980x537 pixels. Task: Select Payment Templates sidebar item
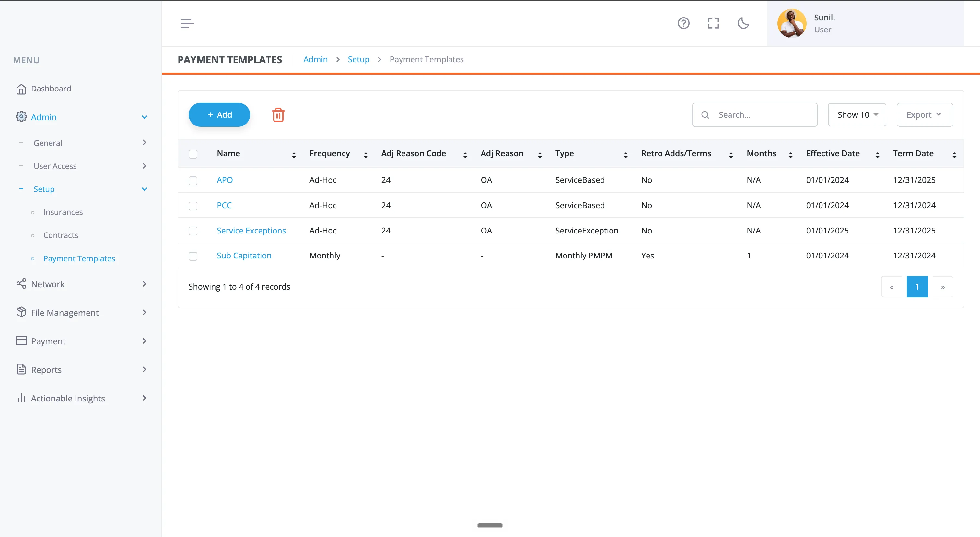pyautogui.click(x=79, y=258)
